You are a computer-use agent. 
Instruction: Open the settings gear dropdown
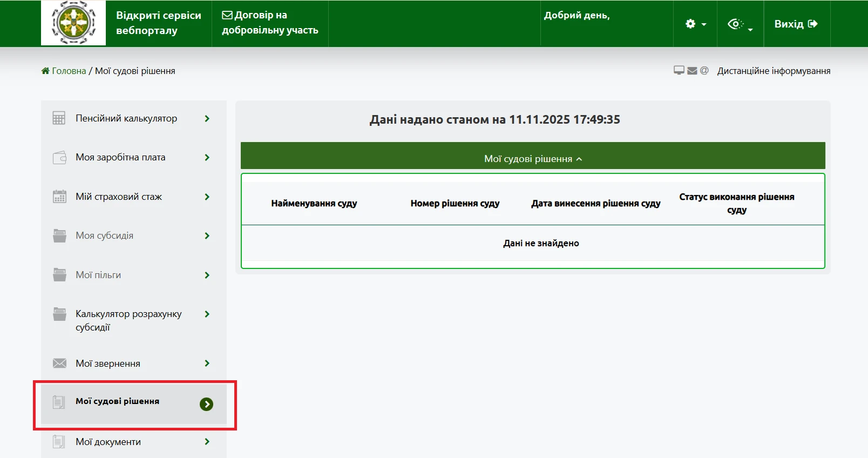(695, 24)
